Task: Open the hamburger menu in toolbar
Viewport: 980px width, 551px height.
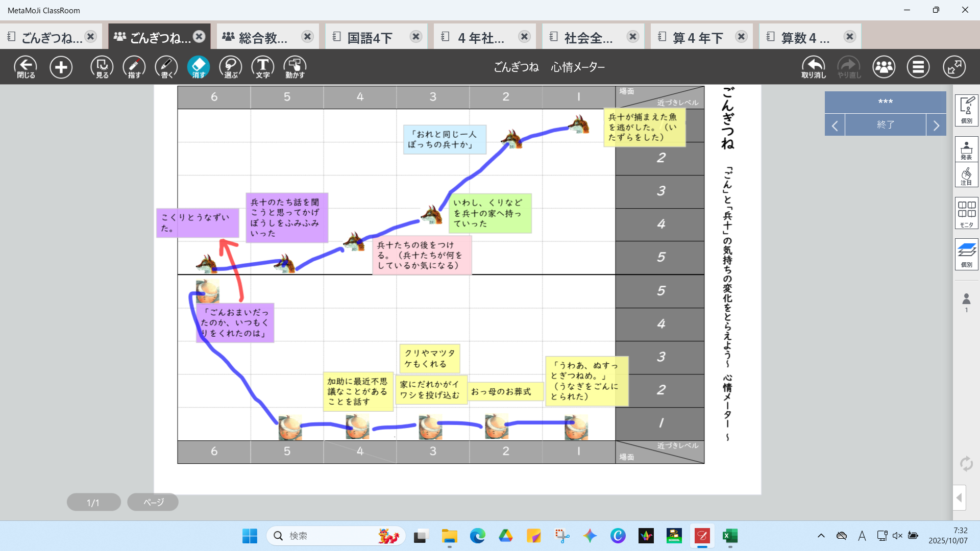Action: pyautogui.click(x=918, y=67)
